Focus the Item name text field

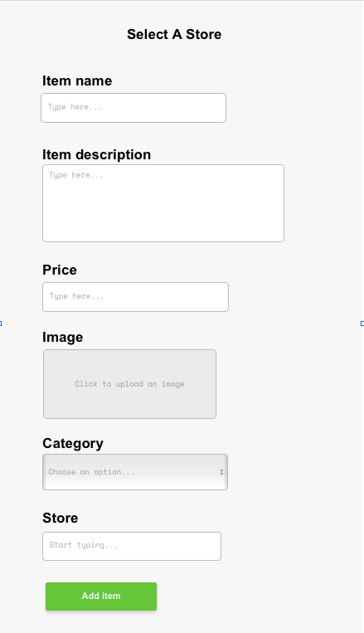click(133, 108)
